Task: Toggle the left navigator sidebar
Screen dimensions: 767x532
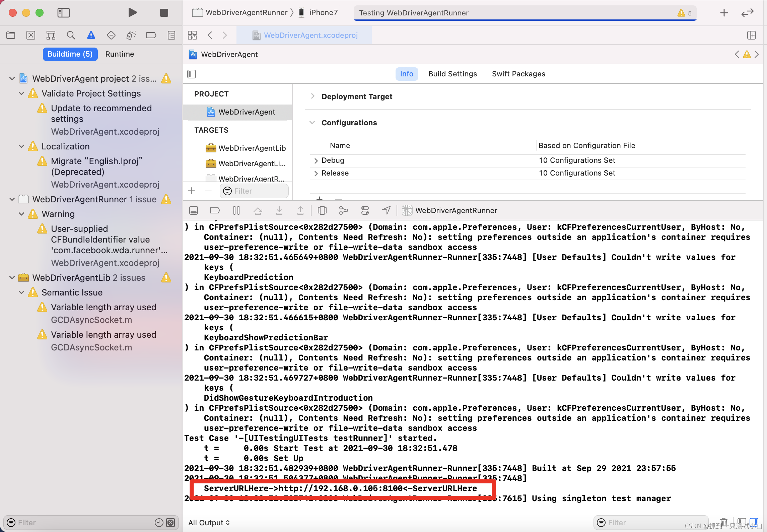Action: (x=63, y=13)
